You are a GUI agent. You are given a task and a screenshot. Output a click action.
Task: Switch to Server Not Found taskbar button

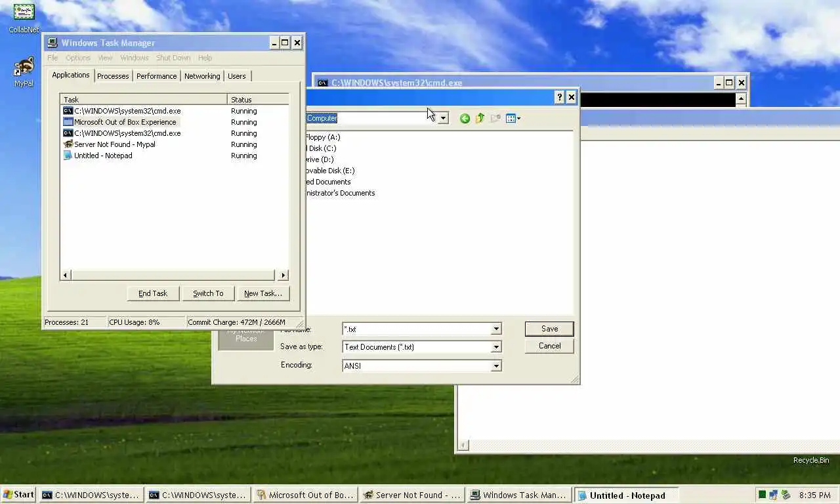(x=412, y=495)
